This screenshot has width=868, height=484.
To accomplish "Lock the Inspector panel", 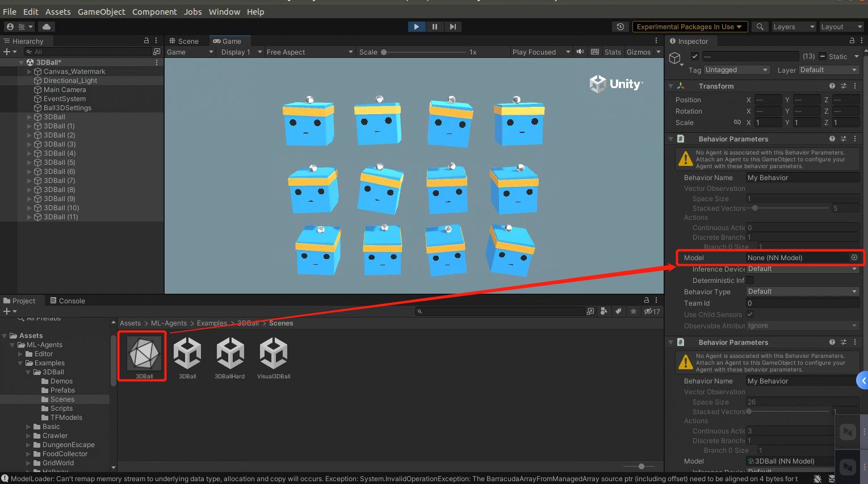I will point(852,41).
